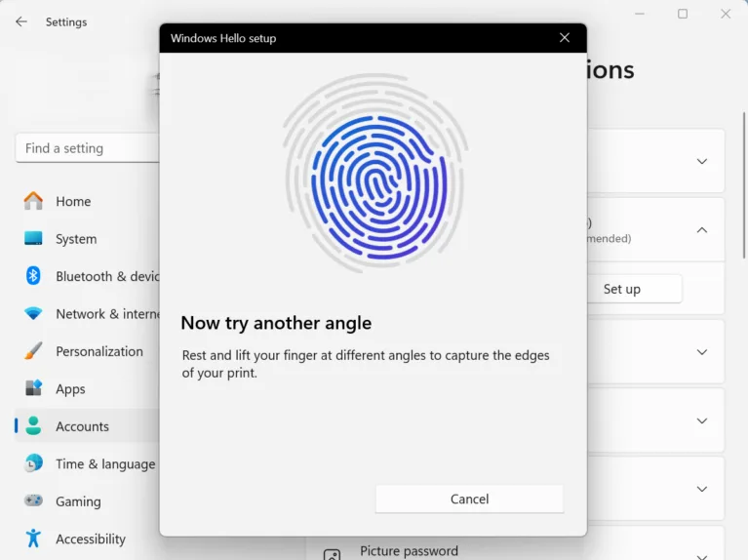Cancel the fingerprint setup
This screenshot has height=560, width=748.
(469, 499)
